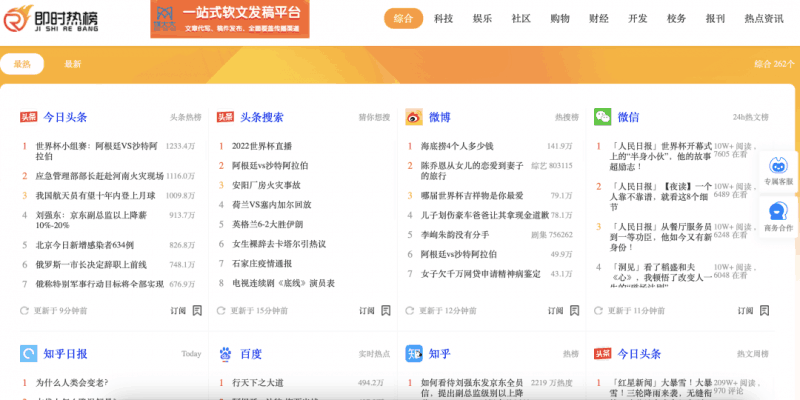
Task: Switch to the 校务 category
Action: tap(677, 19)
